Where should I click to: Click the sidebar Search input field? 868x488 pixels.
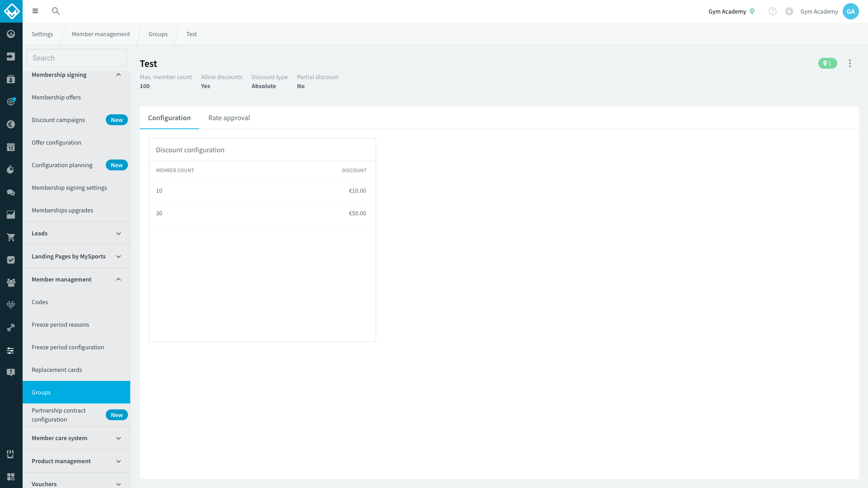(76, 58)
